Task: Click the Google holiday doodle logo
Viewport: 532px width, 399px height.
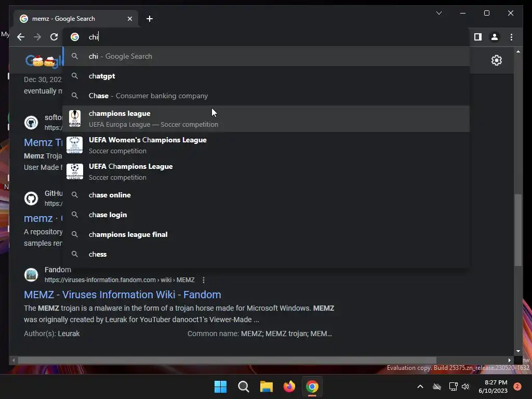Action: coord(44,60)
